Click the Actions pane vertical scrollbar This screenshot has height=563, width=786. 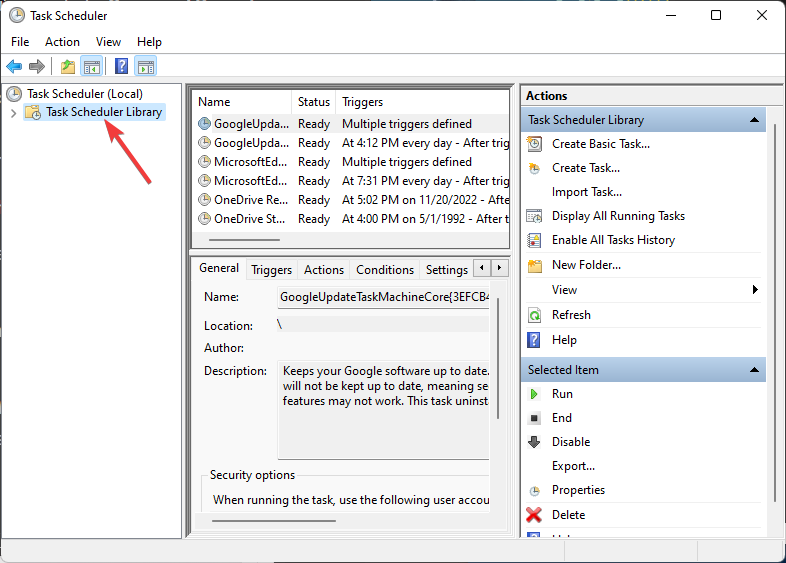point(776,313)
